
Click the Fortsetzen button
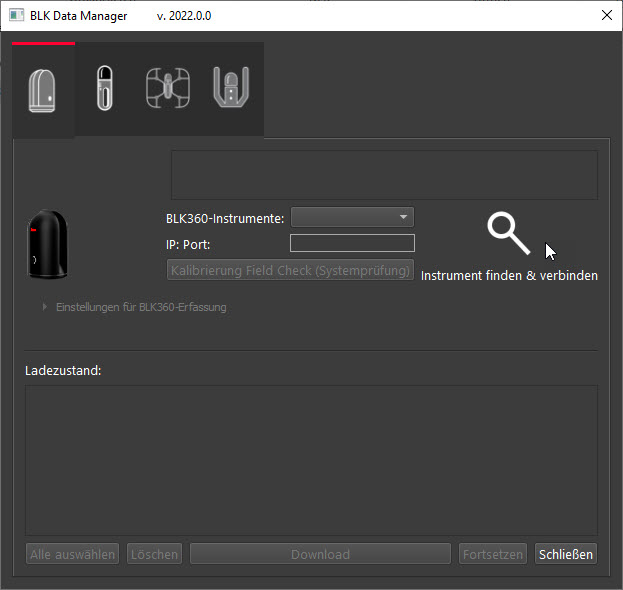pos(493,554)
